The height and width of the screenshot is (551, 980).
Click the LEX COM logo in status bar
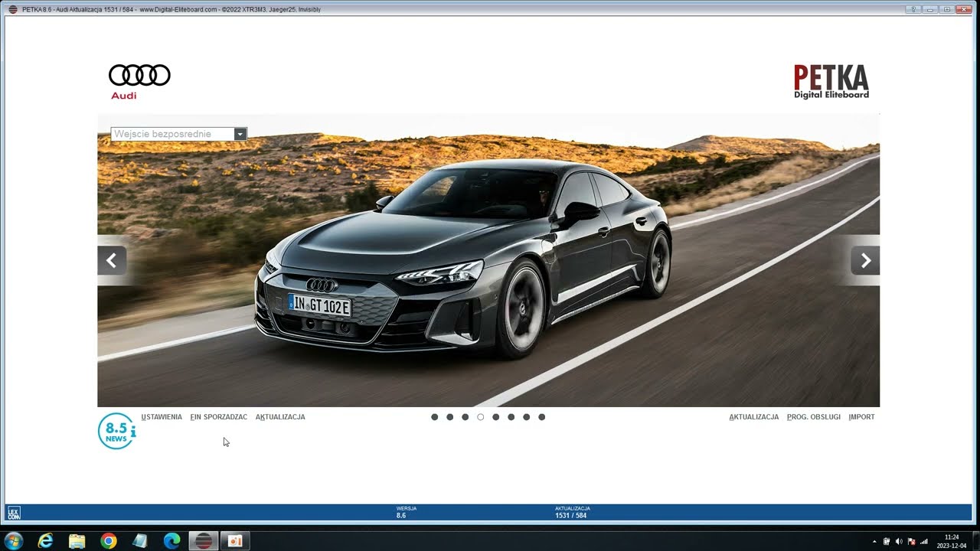(13, 513)
